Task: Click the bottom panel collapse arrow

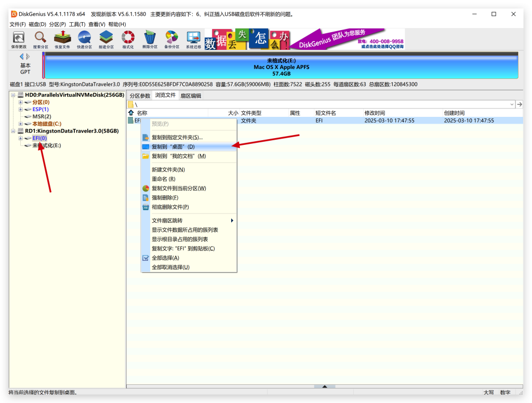Action: (x=325, y=386)
